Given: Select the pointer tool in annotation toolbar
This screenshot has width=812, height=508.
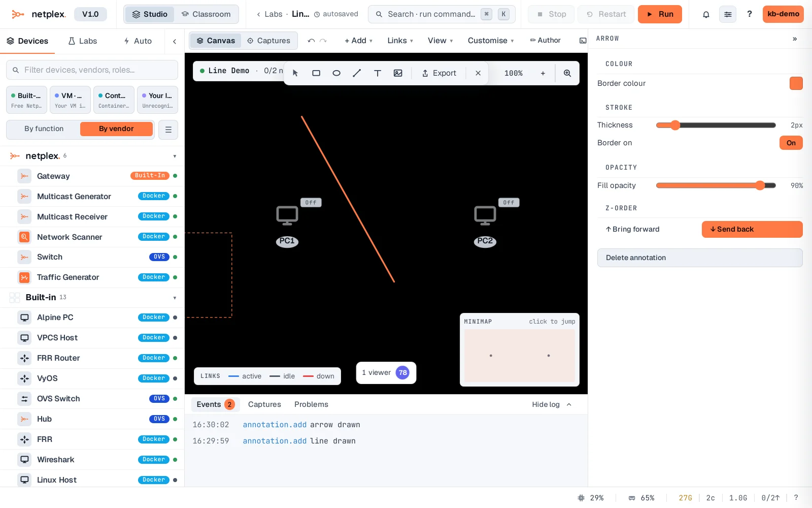Looking at the screenshot, I should tap(295, 73).
